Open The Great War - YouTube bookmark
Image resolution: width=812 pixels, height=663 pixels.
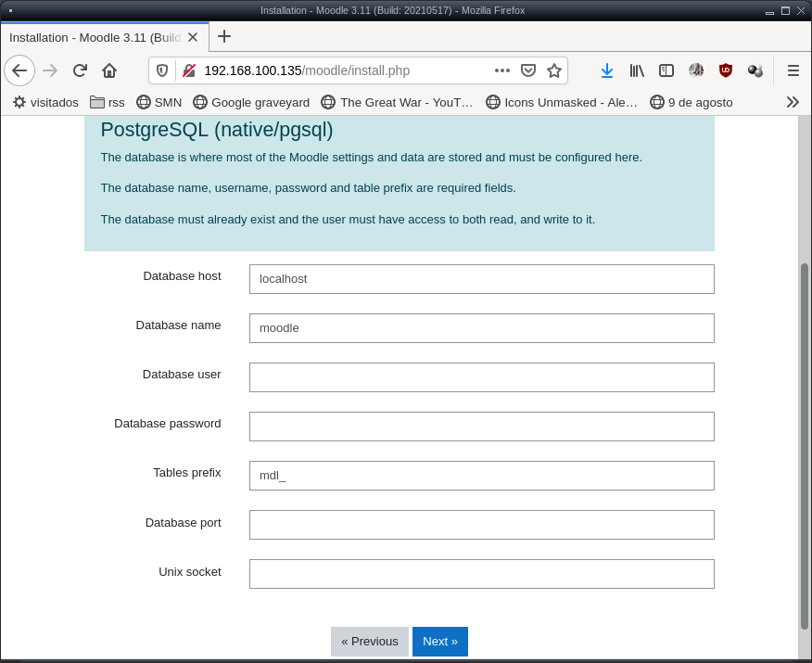coord(397,103)
